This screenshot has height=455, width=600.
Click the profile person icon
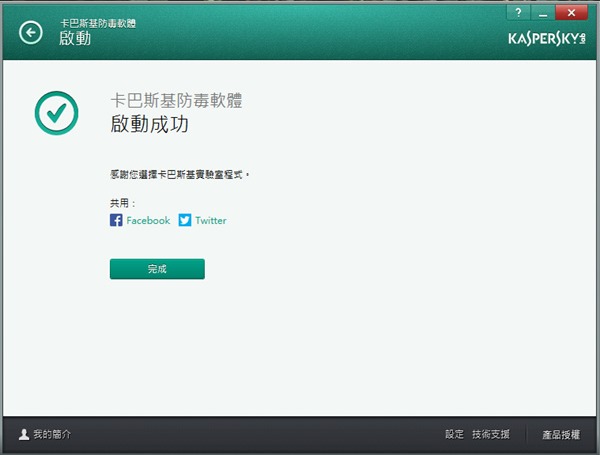click(24, 434)
